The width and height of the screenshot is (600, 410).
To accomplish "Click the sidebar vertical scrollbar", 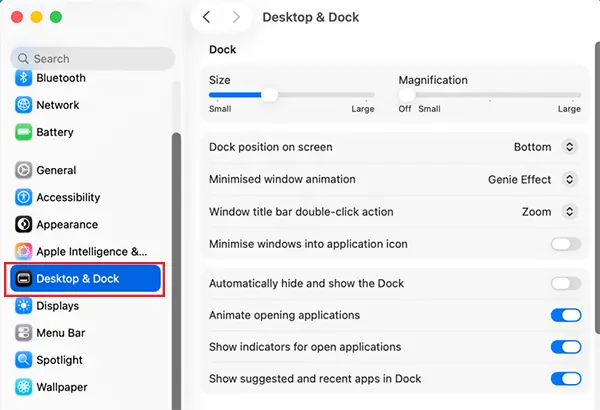I will pyautogui.click(x=176, y=270).
